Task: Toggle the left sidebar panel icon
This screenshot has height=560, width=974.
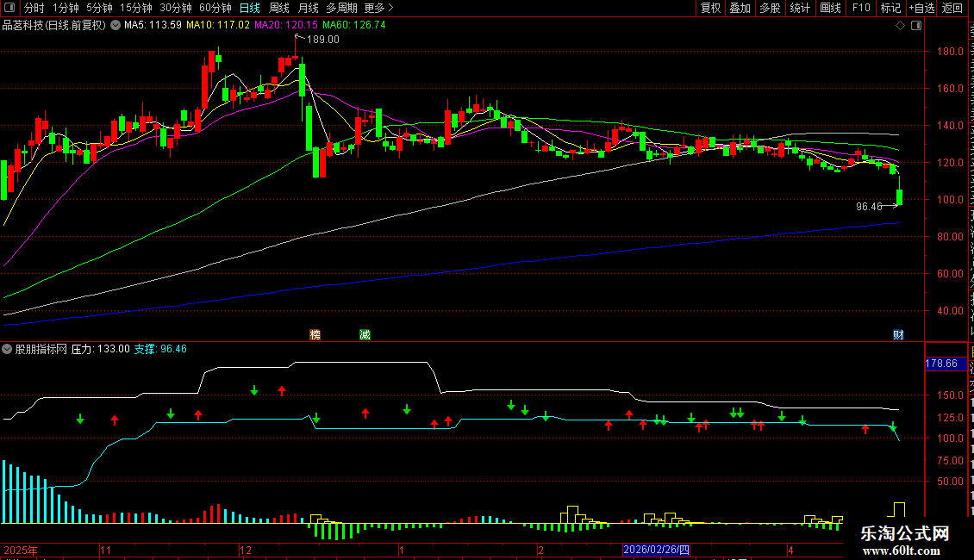Action: click(9, 8)
